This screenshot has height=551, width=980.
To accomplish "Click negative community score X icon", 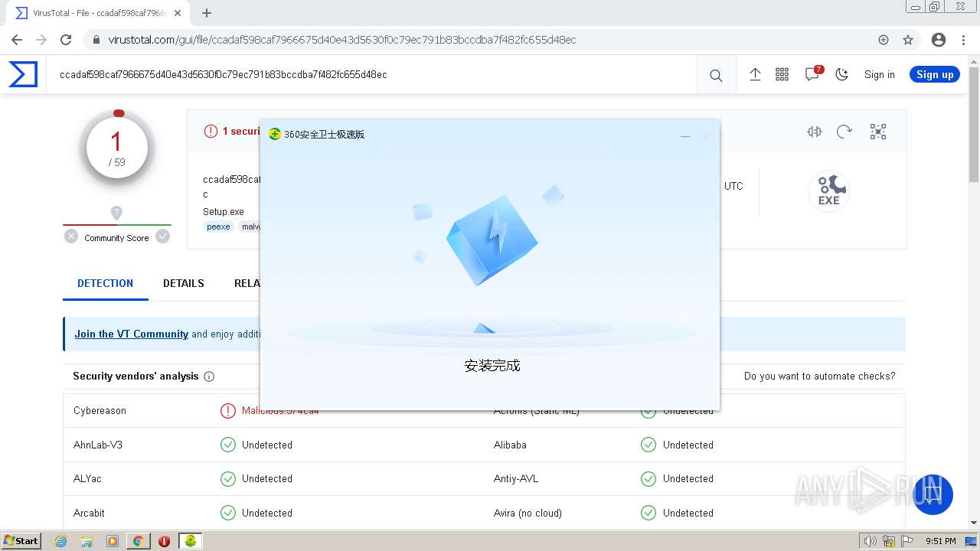I will pyautogui.click(x=71, y=236).
